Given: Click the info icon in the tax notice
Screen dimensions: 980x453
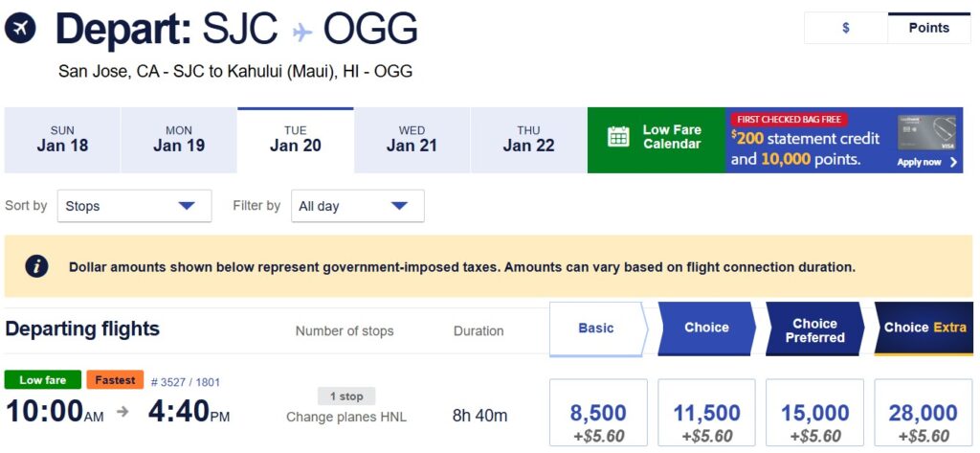Looking at the screenshot, I should coord(36,266).
